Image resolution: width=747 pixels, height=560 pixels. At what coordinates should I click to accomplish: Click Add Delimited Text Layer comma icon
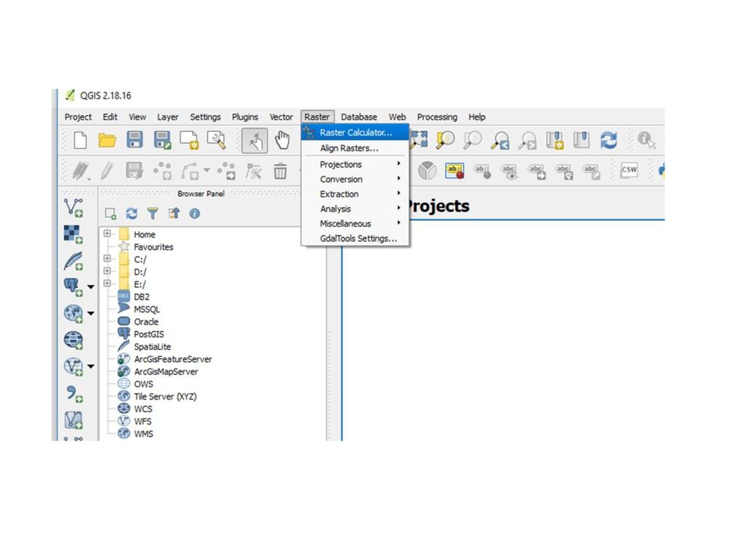pyautogui.click(x=74, y=393)
